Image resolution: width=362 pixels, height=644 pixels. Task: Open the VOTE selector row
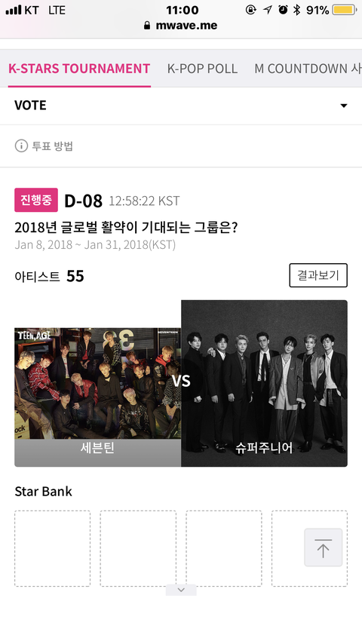181,106
